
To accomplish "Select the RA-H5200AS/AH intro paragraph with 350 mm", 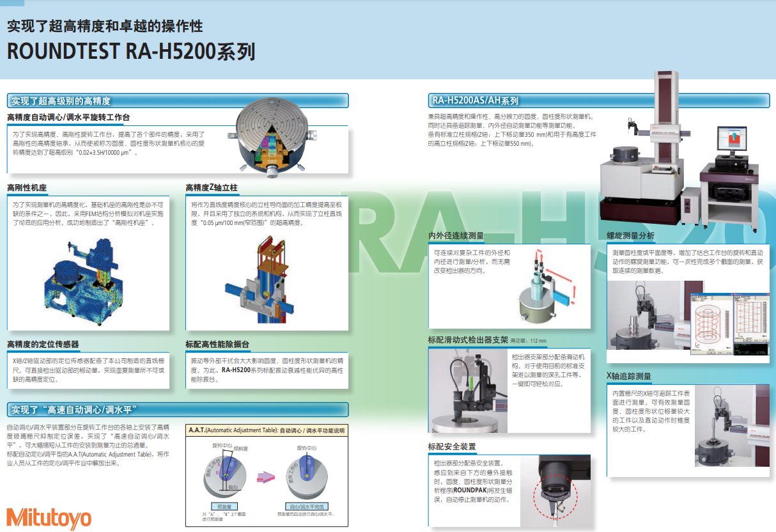I will click(x=512, y=130).
